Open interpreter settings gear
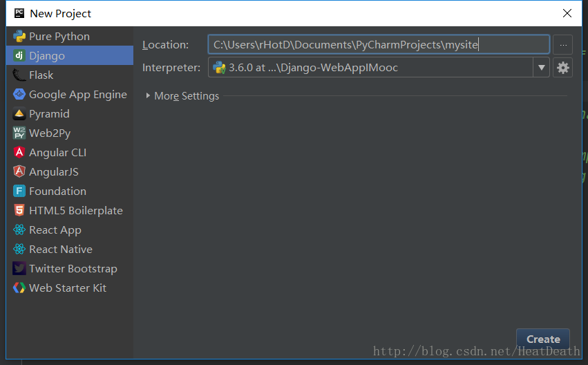The image size is (588, 365). pos(562,68)
